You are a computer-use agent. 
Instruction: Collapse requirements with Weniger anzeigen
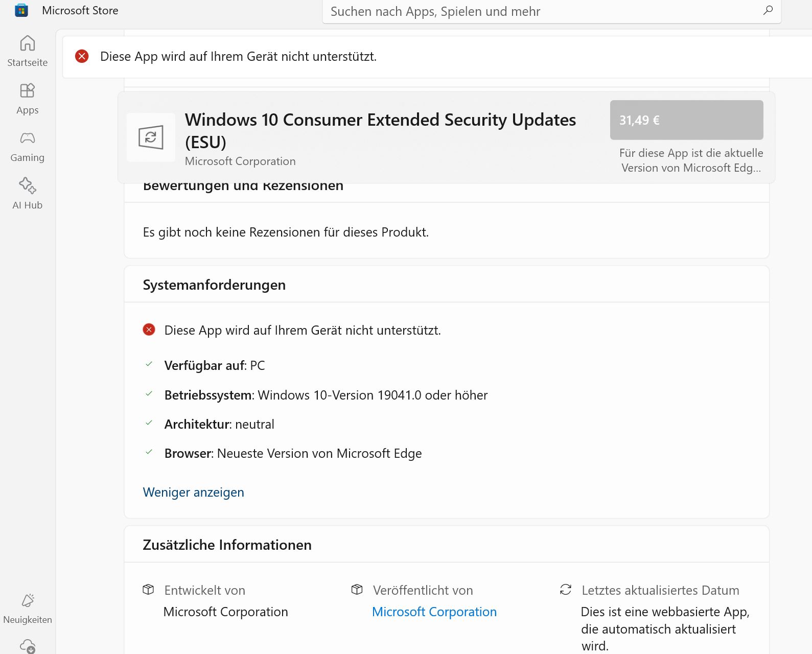(193, 492)
